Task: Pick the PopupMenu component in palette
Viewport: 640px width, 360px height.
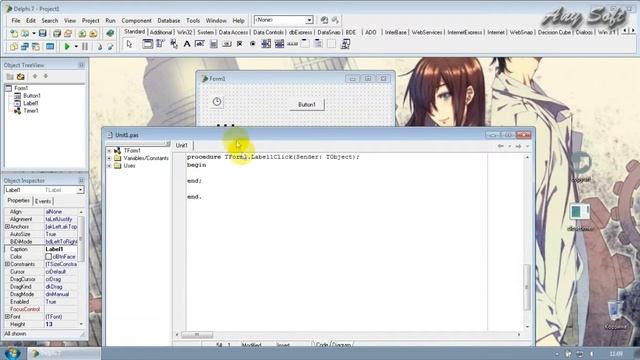Action: click(x=174, y=44)
